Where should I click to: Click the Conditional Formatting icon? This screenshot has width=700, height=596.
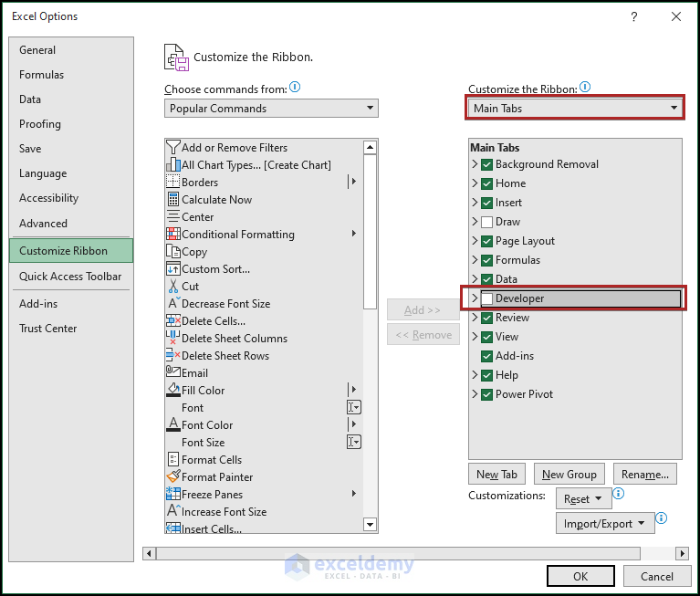tap(173, 235)
